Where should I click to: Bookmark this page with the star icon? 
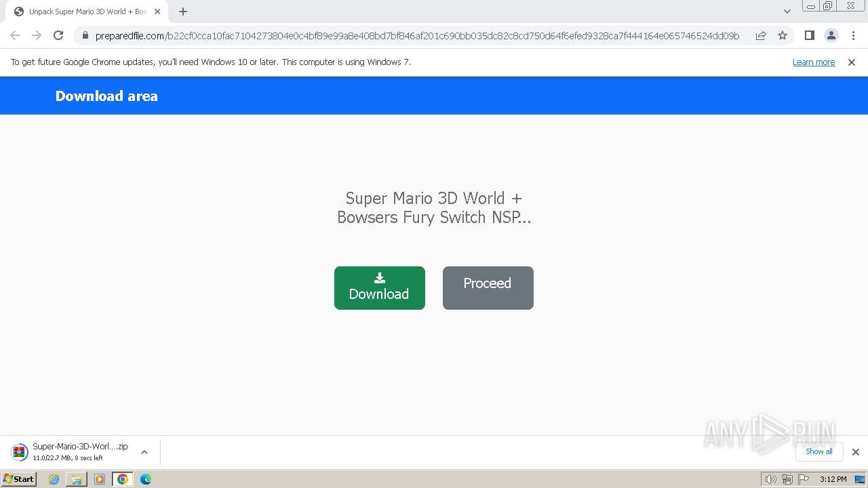783,35
